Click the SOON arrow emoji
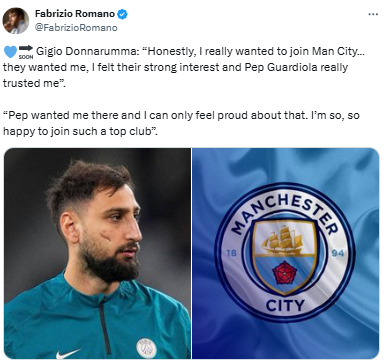This screenshot has width=384, height=364. (26, 52)
